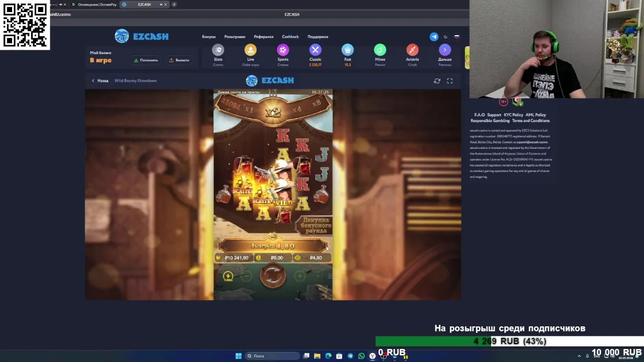Image resolution: width=644 pixels, height=362 pixels.
Task: Open the Mines game category icon
Action: coord(380,50)
